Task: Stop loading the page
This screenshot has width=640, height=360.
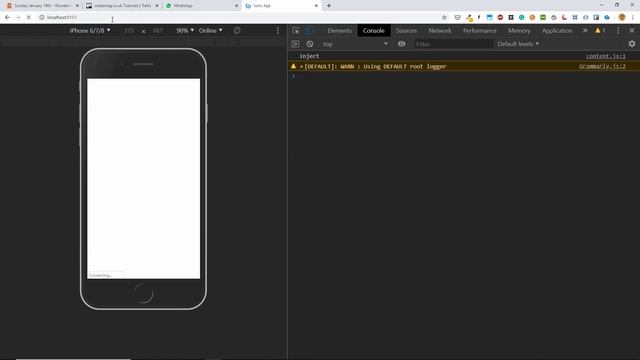Action: coord(29,18)
